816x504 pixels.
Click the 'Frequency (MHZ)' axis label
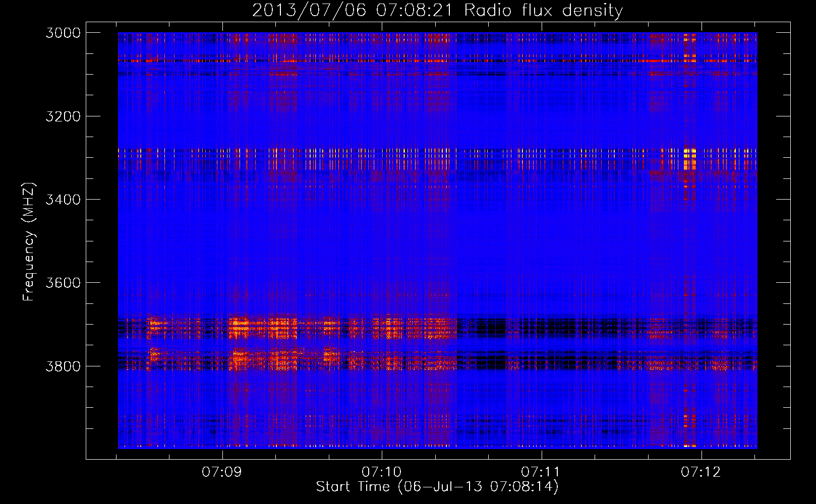29,242
